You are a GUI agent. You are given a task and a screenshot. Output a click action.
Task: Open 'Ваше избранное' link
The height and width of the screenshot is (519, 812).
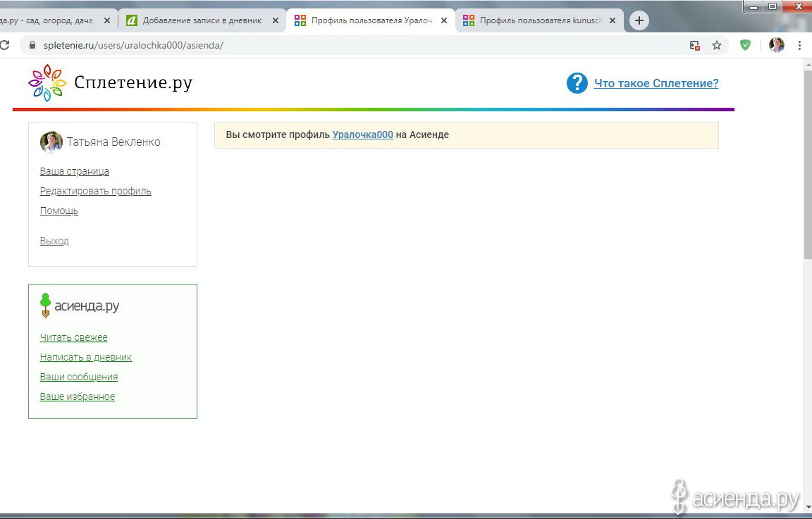pyautogui.click(x=78, y=396)
